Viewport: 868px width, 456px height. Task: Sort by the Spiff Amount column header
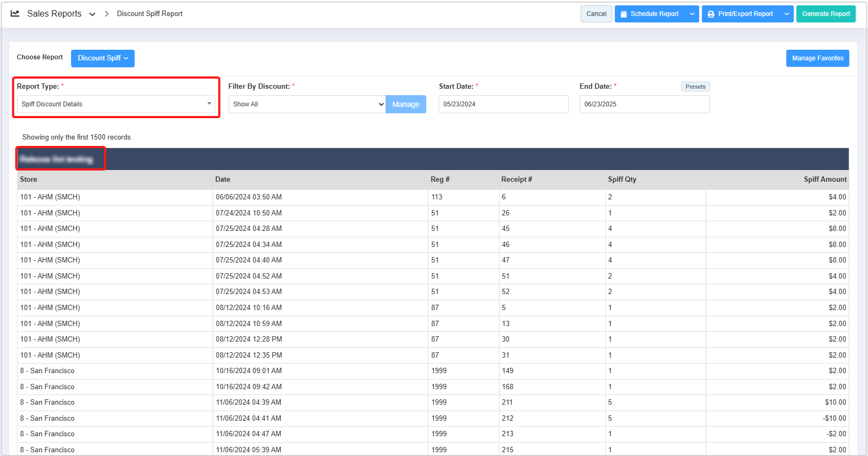coord(825,180)
